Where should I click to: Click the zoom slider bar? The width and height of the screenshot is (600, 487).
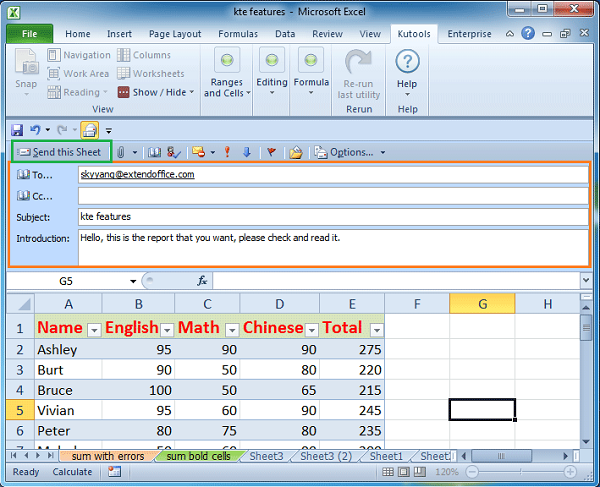pyautogui.click(x=521, y=472)
